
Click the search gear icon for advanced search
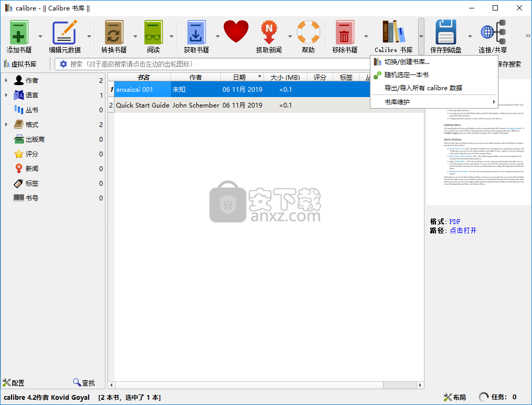tap(63, 64)
